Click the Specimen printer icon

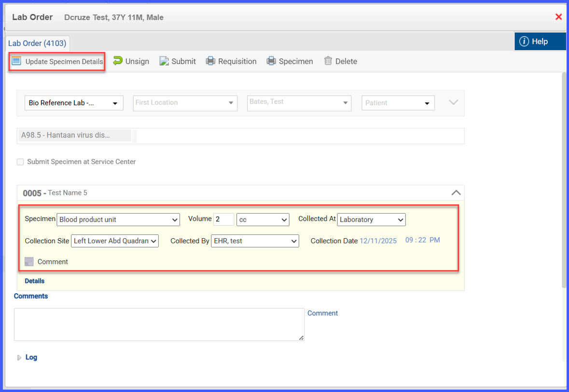point(271,61)
